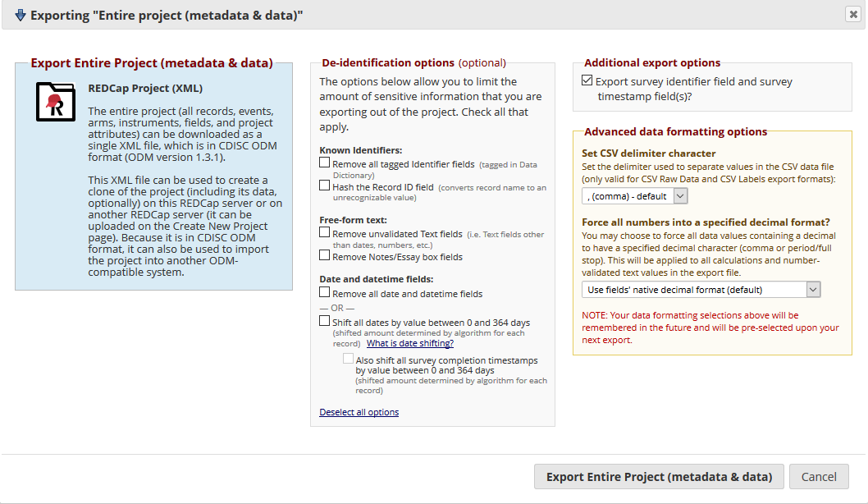Click the red NOTE about data formatting selections

point(710,328)
